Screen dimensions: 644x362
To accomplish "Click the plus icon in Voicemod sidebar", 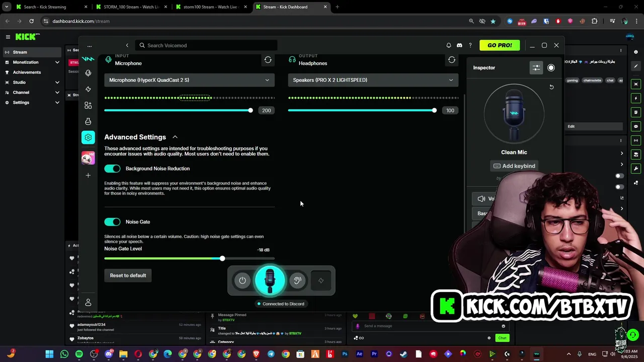I will tap(88, 175).
